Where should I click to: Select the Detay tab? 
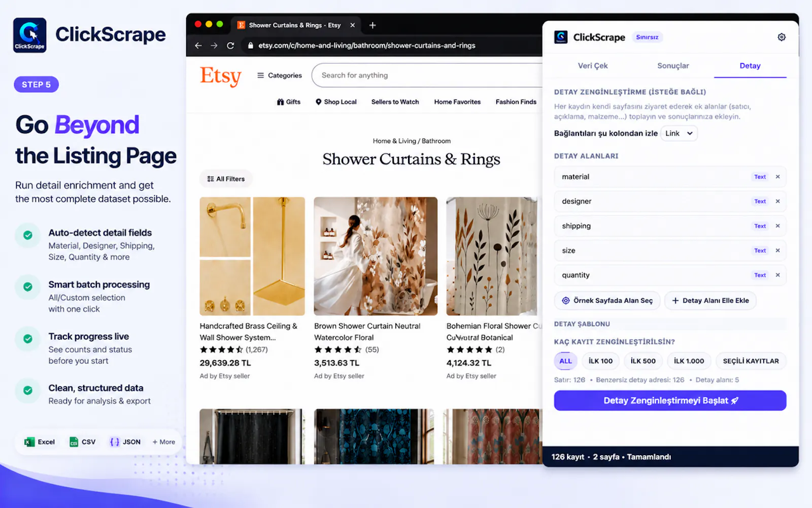click(x=750, y=66)
